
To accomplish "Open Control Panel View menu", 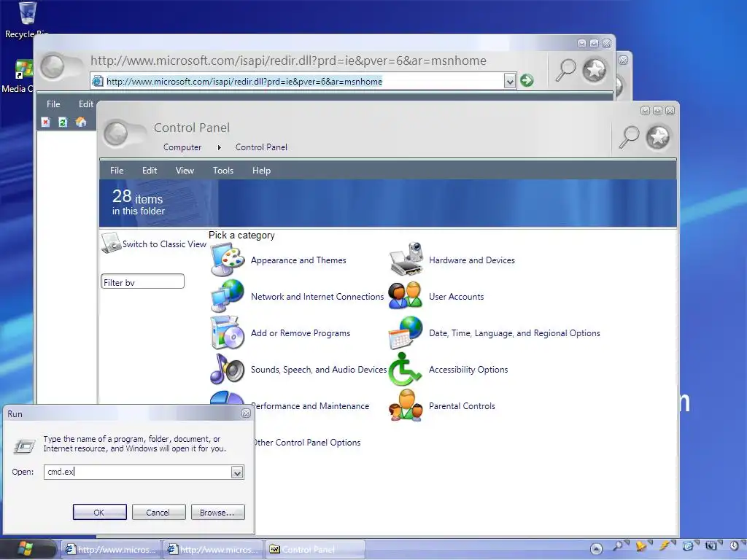I will [x=185, y=171].
